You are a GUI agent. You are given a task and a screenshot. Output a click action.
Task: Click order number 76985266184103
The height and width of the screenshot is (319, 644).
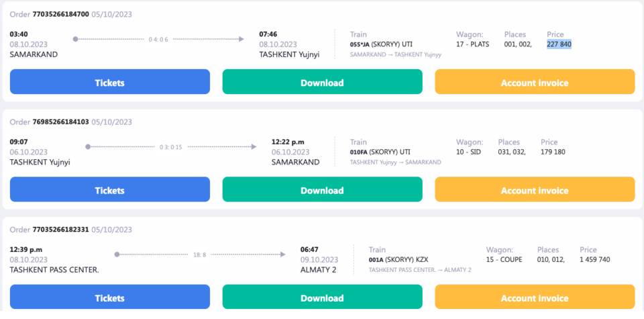pos(60,122)
